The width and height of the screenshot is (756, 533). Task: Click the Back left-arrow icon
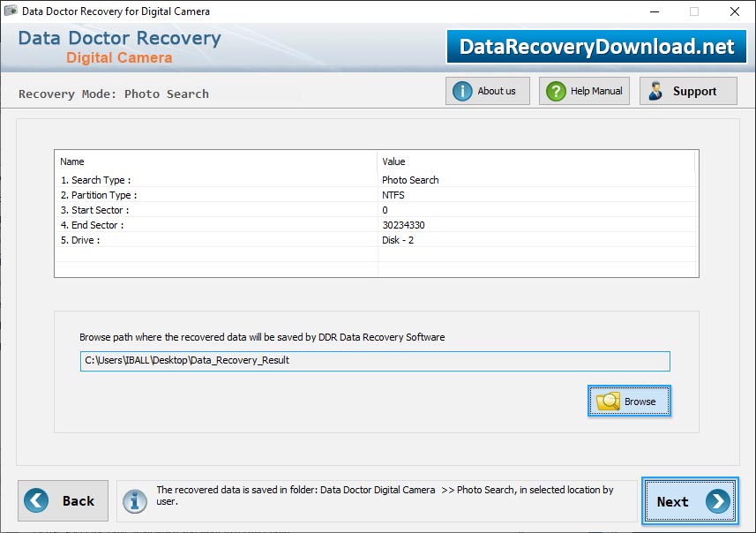[36, 500]
